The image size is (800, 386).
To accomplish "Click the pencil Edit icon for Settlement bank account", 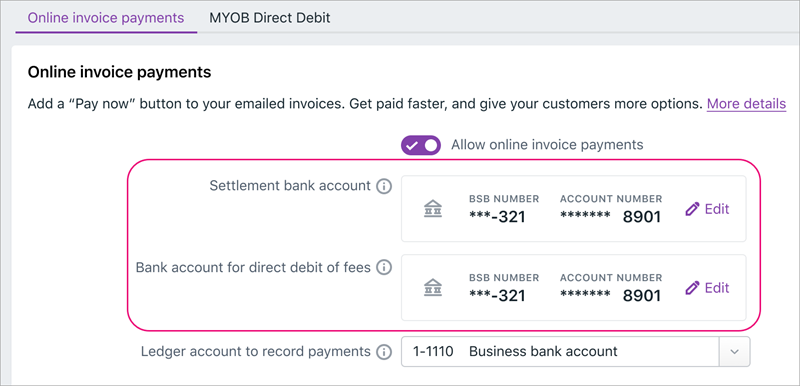I will click(x=692, y=209).
